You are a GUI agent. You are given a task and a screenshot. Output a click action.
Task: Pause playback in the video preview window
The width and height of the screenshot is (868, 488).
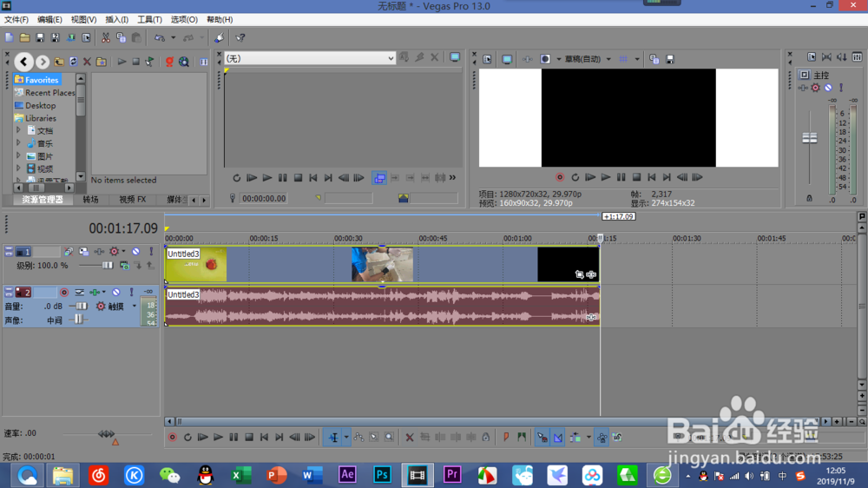[621, 177]
